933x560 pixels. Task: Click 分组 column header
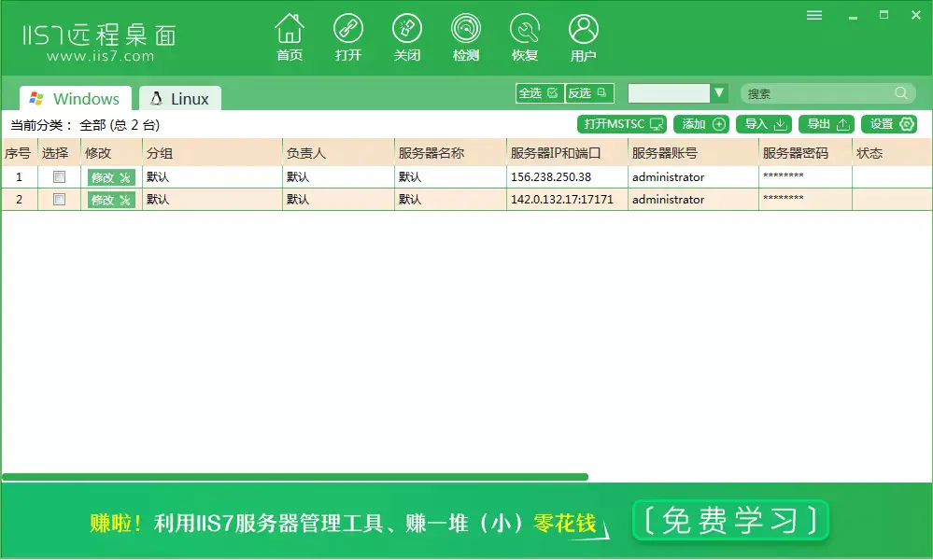[x=212, y=153]
